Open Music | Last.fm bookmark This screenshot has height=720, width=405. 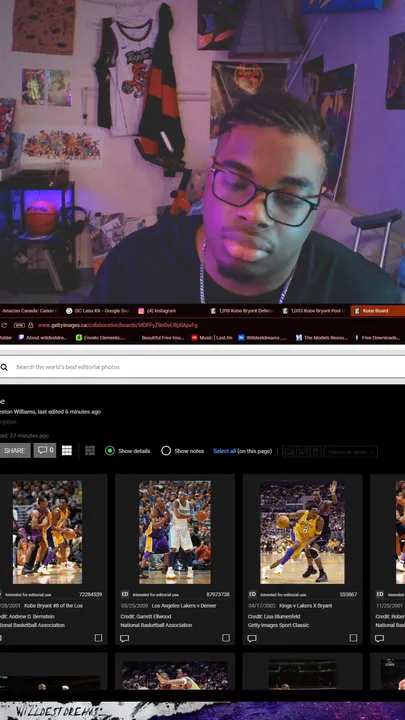[212, 338]
